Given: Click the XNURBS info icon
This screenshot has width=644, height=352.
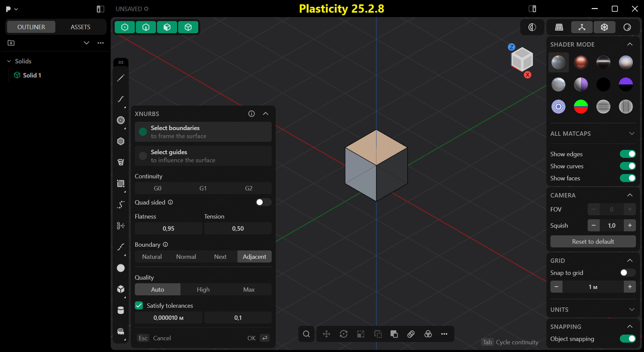Looking at the screenshot, I should coord(252,114).
